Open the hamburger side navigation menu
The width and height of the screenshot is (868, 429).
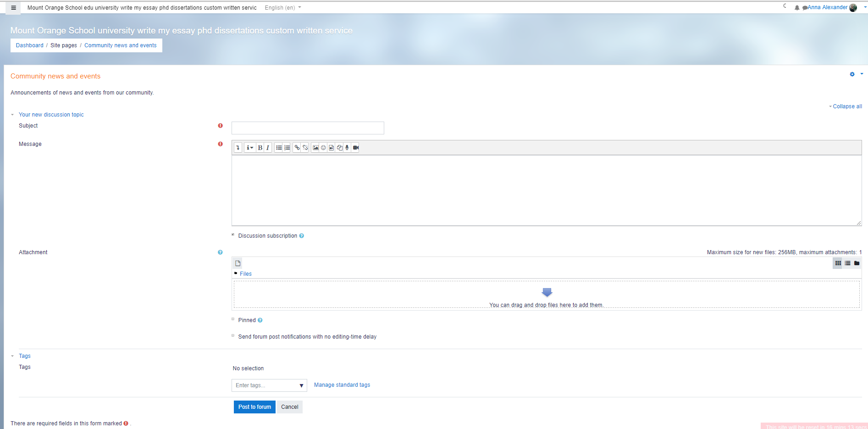(x=13, y=8)
